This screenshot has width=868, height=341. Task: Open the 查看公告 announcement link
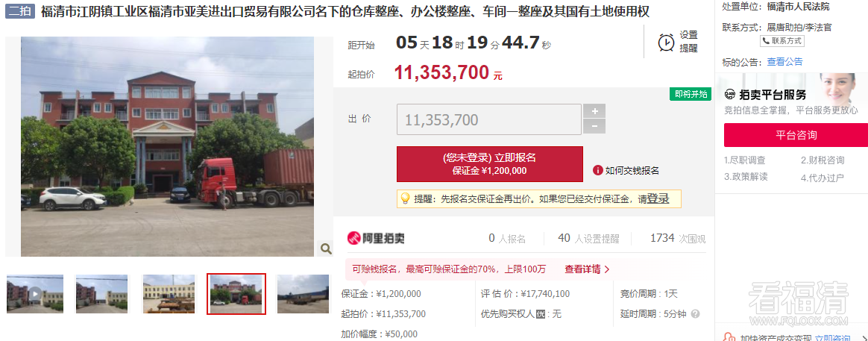click(x=784, y=62)
